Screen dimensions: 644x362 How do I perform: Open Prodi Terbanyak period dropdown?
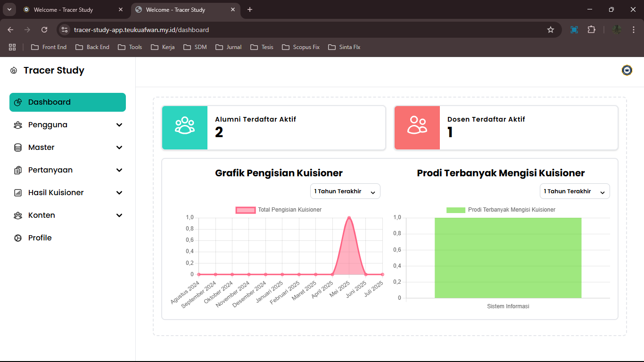coord(574,191)
